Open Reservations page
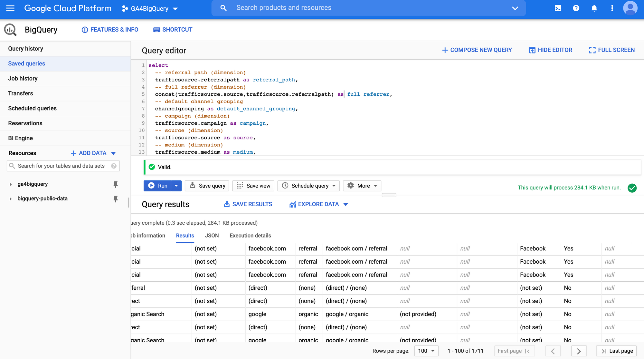644x359 pixels. click(65, 123)
